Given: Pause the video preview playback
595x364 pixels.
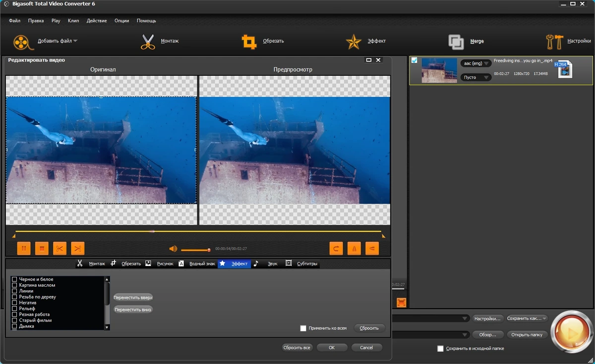Looking at the screenshot, I should pos(24,248).
